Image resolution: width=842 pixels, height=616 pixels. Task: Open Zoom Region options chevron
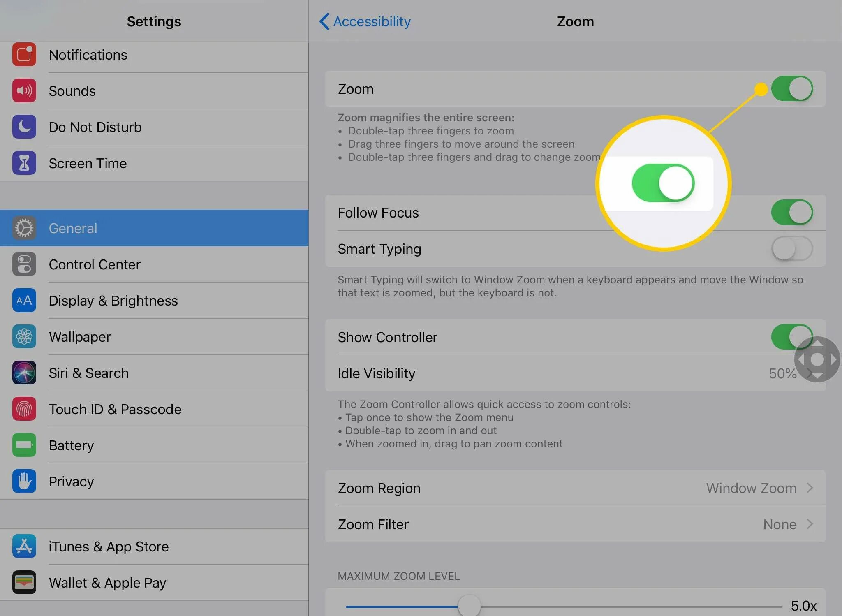(810, 488)
